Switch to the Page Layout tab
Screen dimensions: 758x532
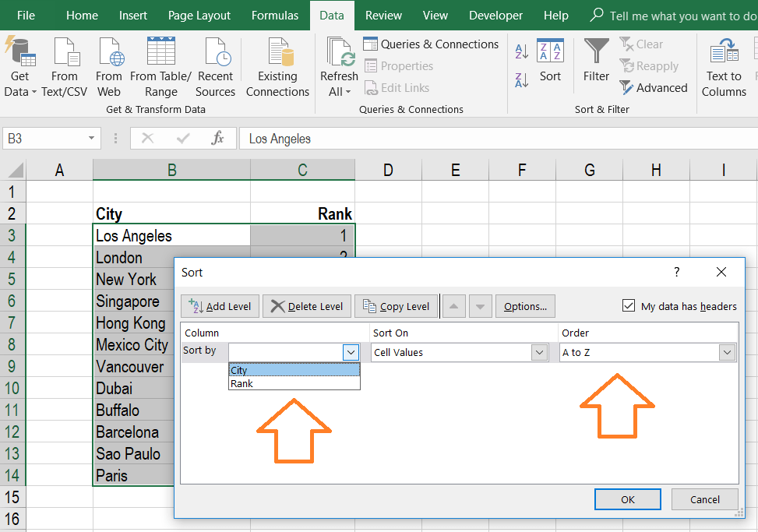pyautogui.click(x=199, y=16)
